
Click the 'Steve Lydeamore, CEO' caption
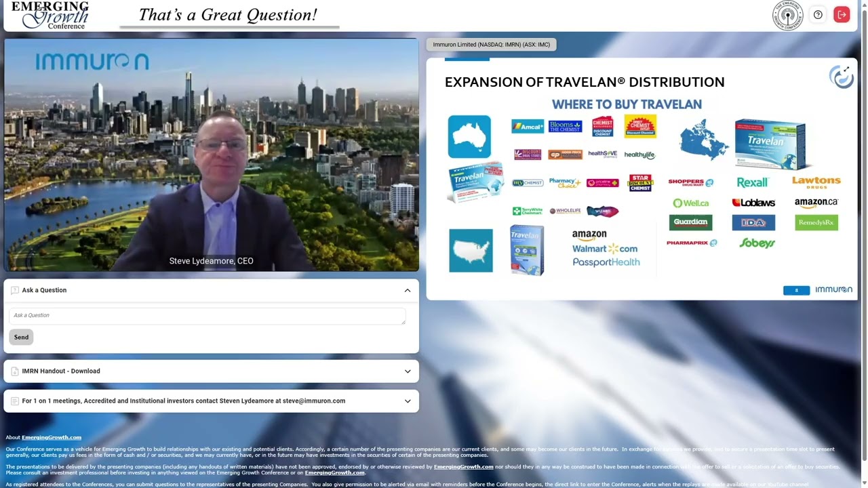(x=212, y=261)
